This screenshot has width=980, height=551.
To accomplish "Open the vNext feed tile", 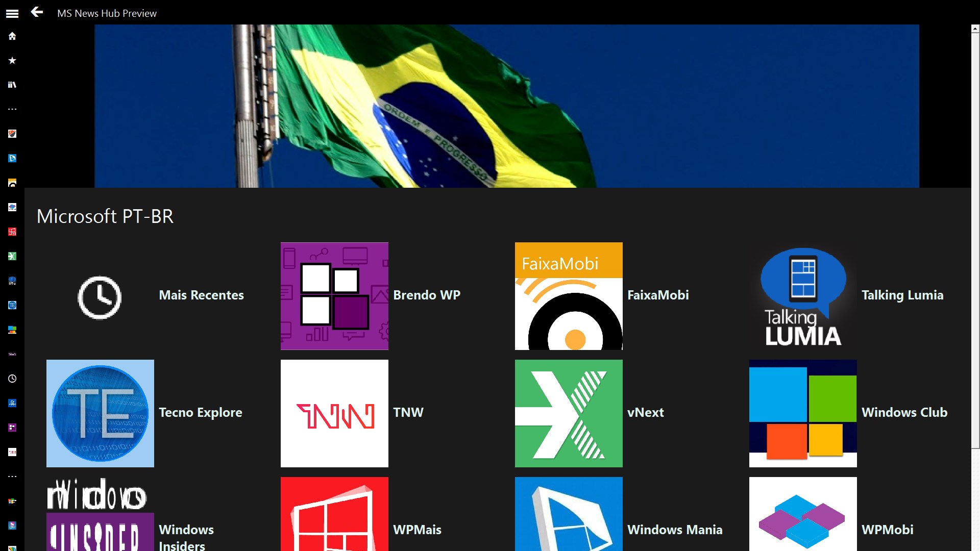I will pos(569,413).
